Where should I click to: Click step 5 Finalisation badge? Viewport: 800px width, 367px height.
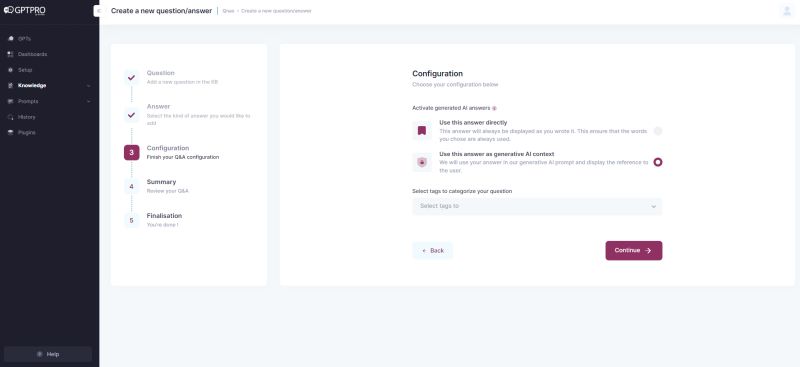point(132,221)
